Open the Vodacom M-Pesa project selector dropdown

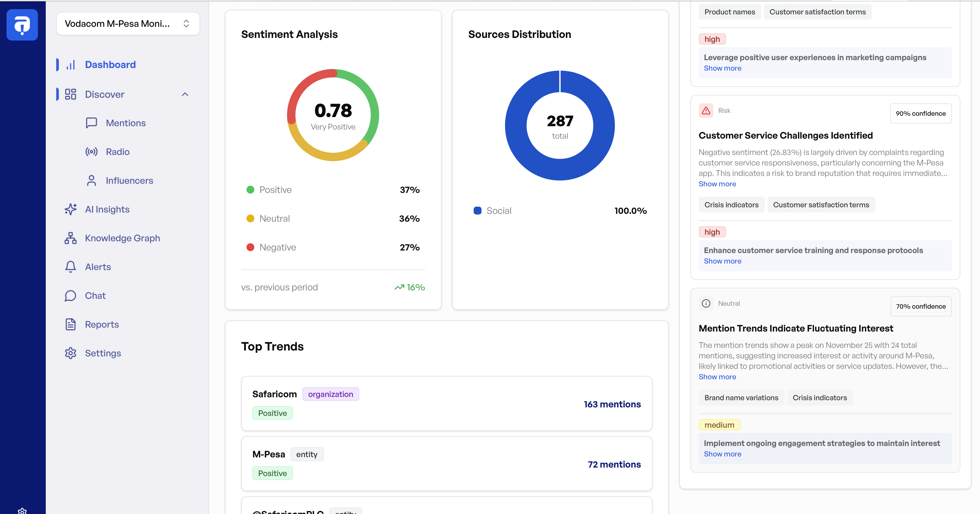(128, 24)
